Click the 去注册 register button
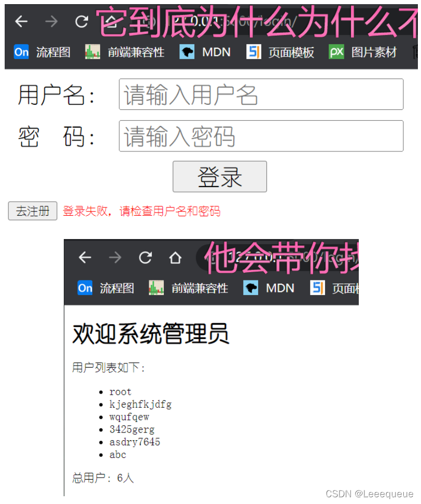Screen dimensions: 421x504 [33, 211]
